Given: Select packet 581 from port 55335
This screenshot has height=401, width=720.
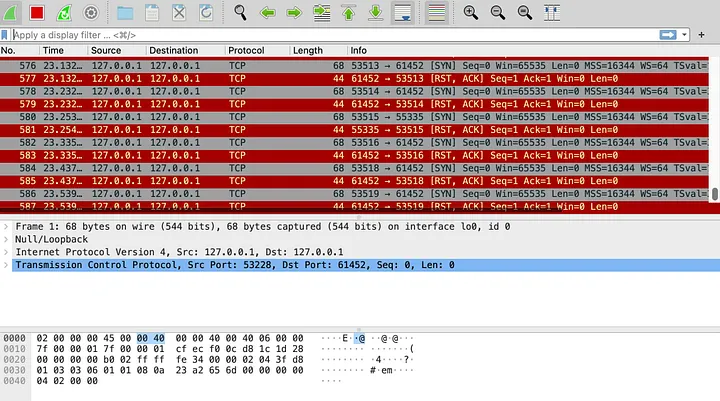Looking at the screenshot, I should pos(354,130).
